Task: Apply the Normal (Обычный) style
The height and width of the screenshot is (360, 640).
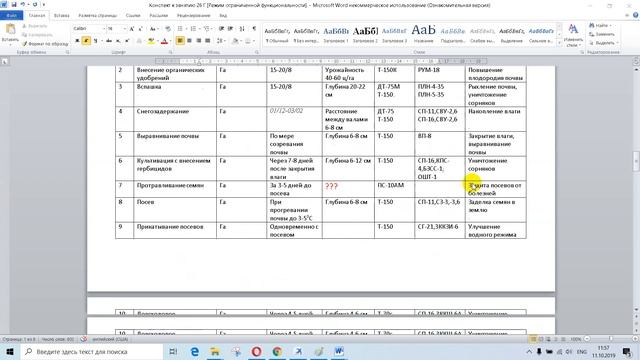Action: point(277,35)
